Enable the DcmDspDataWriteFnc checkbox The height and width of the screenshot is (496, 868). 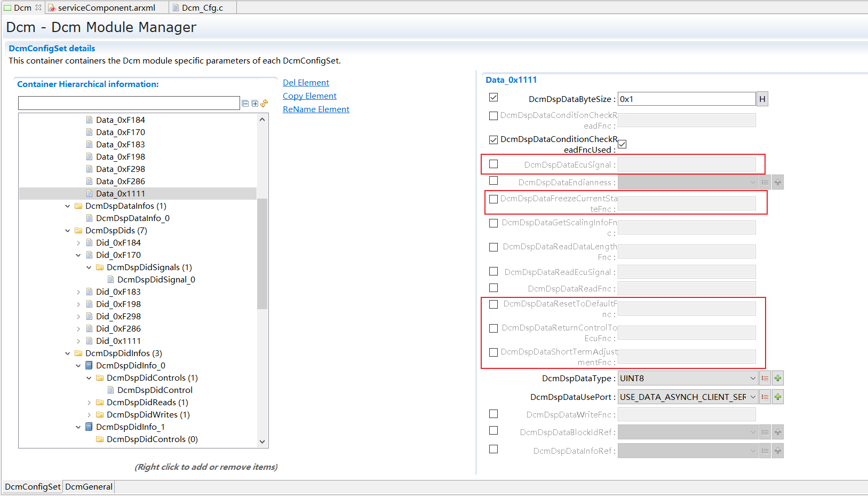pyautogui.click(x=493, y=413)
